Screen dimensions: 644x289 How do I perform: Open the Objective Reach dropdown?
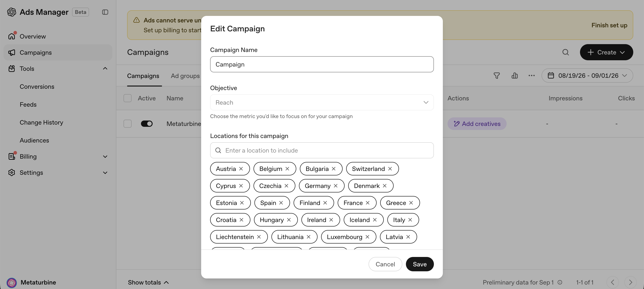(322, 102)
